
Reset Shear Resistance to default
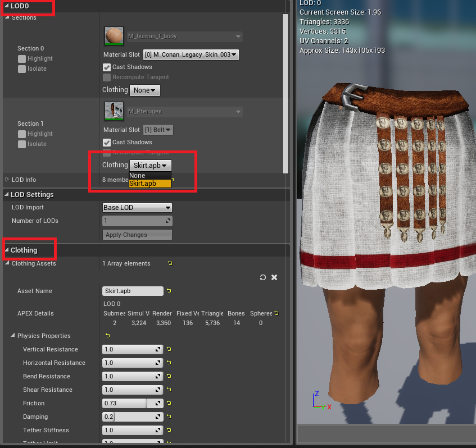[x=169, y=390]
